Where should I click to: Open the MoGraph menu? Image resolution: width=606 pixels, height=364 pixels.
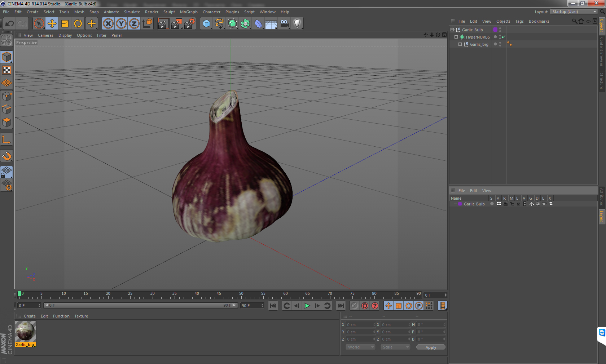189,12
